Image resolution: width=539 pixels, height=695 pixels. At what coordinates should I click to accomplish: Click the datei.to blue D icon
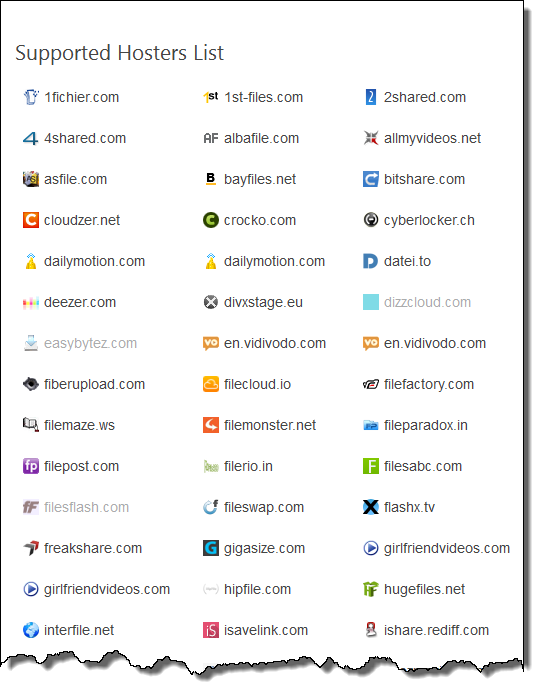tap(371, 261)
